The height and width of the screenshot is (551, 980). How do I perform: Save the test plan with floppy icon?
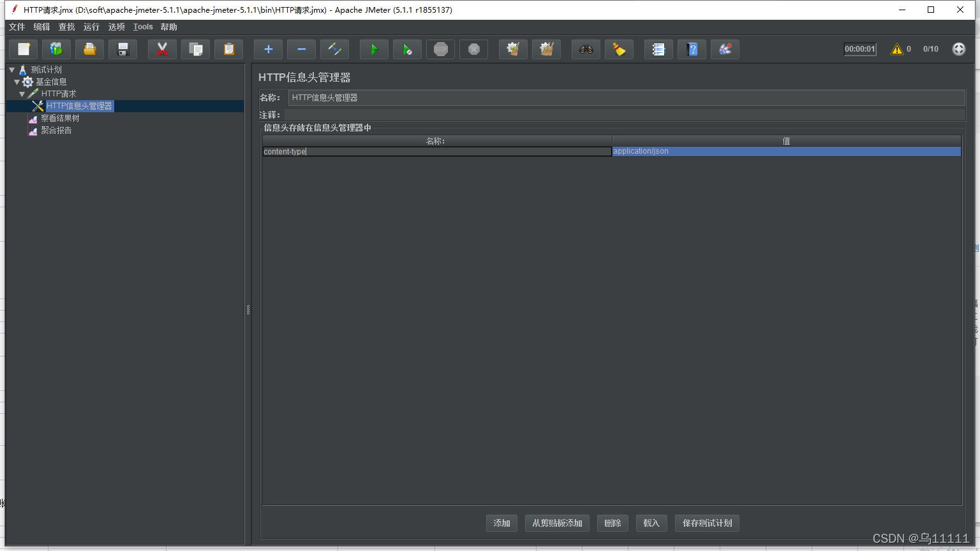pyautogui.click(x=123, y=49)
